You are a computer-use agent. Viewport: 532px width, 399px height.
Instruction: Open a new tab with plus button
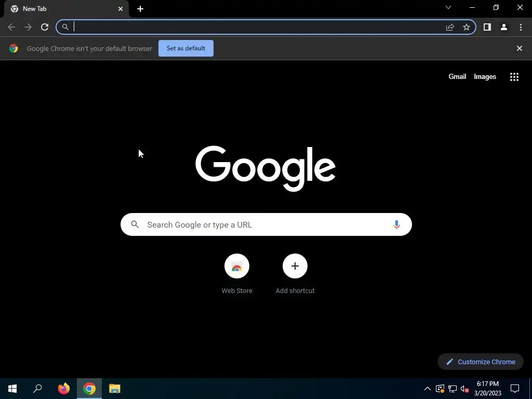140,9
